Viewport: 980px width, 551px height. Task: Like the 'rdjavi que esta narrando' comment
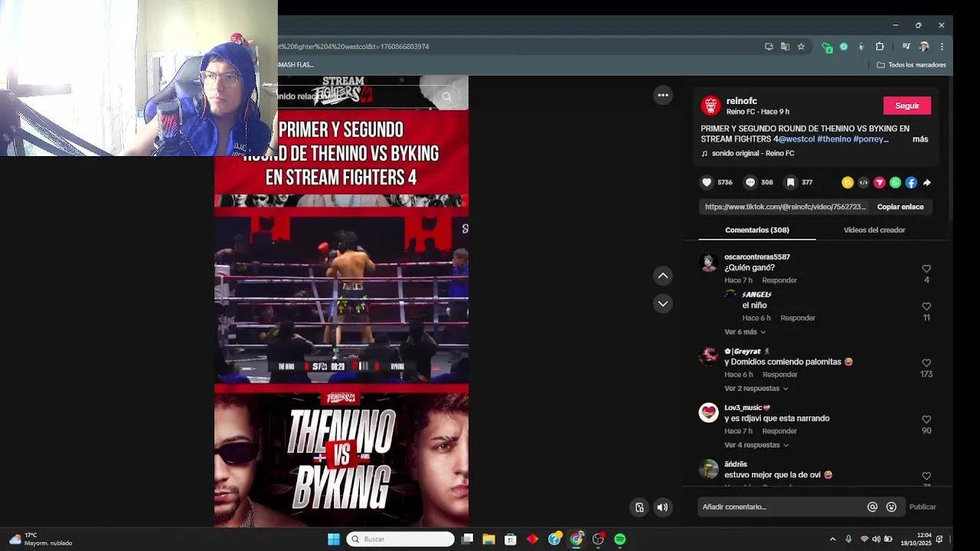[x=926, y=419]
